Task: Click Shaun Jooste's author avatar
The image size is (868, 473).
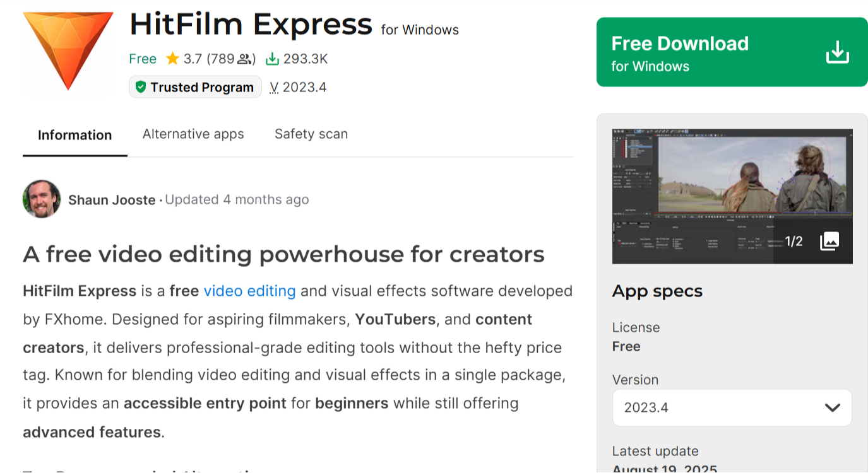Action: click(x=42, y=199)
